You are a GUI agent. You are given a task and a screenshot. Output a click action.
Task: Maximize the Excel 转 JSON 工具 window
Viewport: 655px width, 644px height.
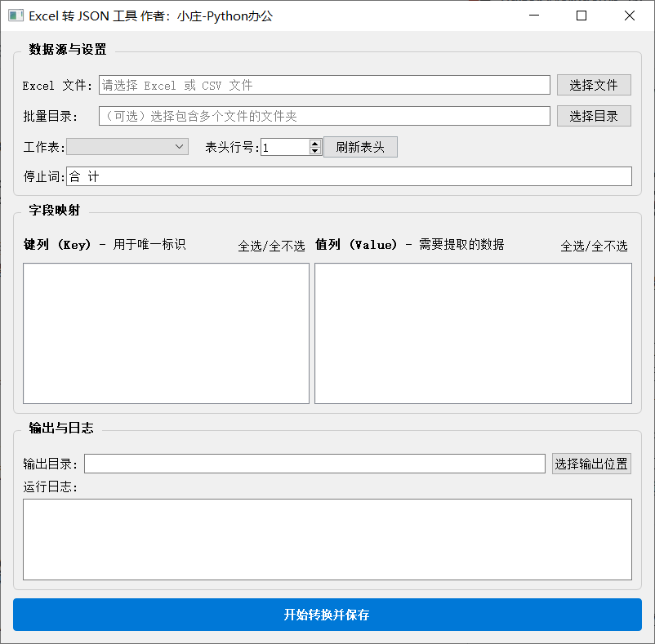581,16
